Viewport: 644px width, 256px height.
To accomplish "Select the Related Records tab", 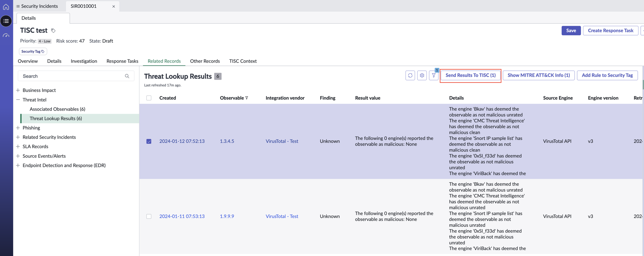I will [164, 61].
